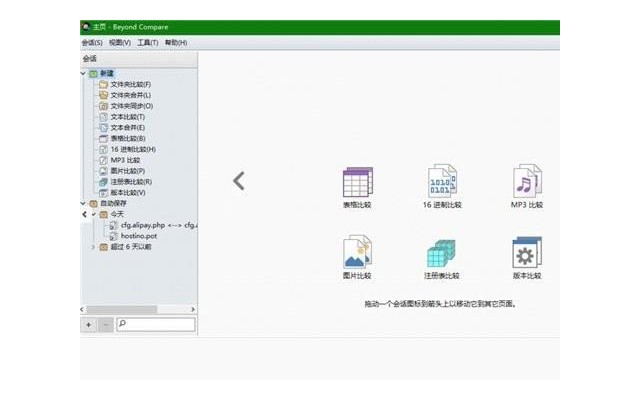Screen dimensions: 640x400
Task: Click the 会话 panel header
Action: pos(139,59)
